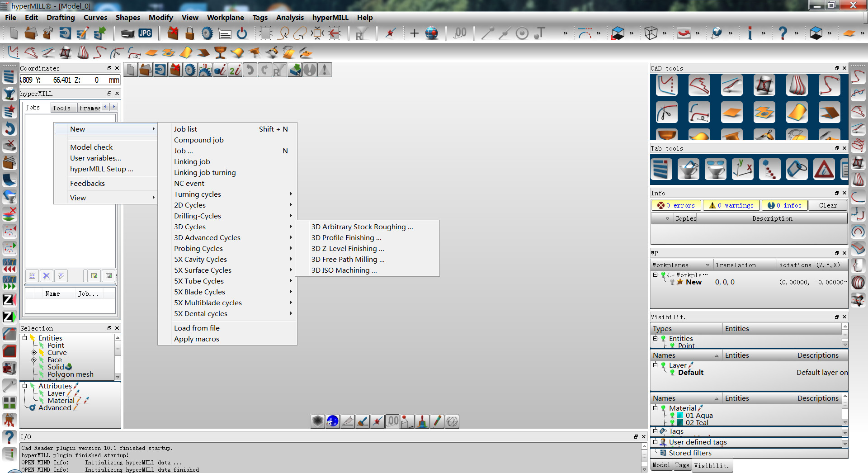
Task: Toggle visibility bulb of Entities in Types list
Action: (x=663, y=339)
